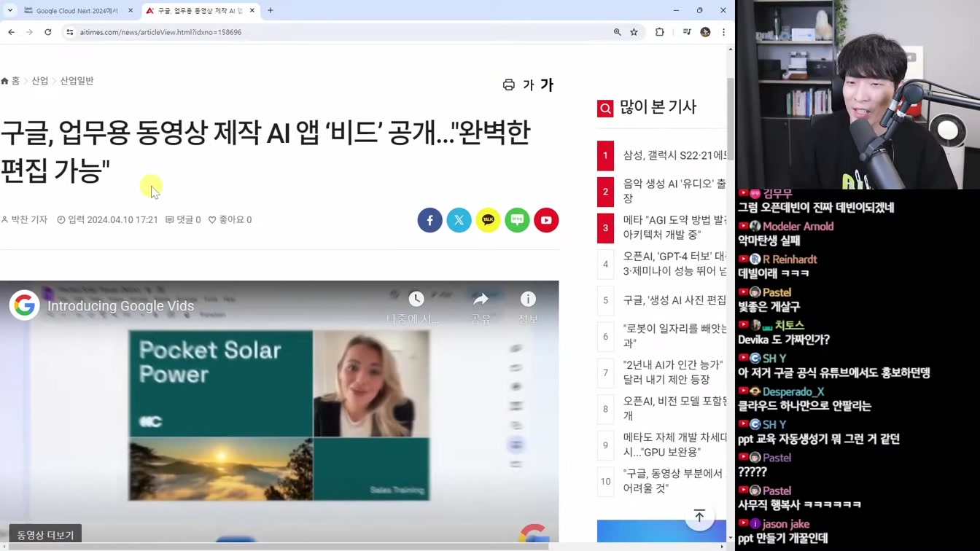The image size is (980, 551).
Task: Switch to the Google Cloud Next 2024 tab
Action: point(77,11)
